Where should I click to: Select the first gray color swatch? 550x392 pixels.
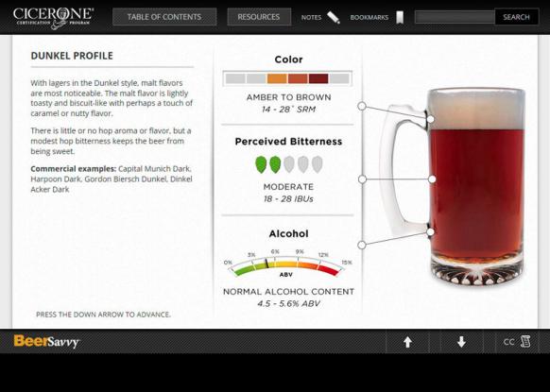[x=235, y=78]
